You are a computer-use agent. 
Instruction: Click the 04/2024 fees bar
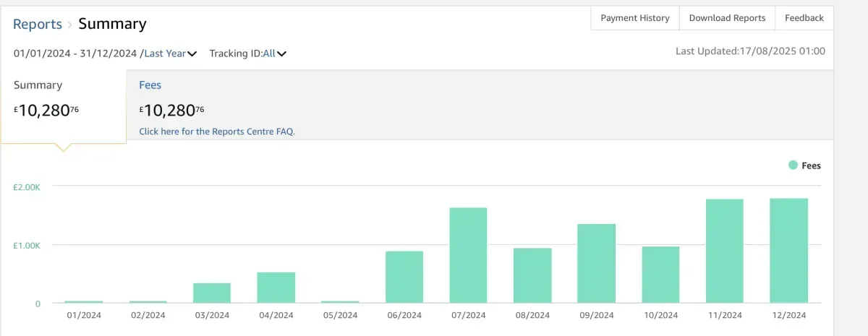pyautogui.click(x=276, y=287)
